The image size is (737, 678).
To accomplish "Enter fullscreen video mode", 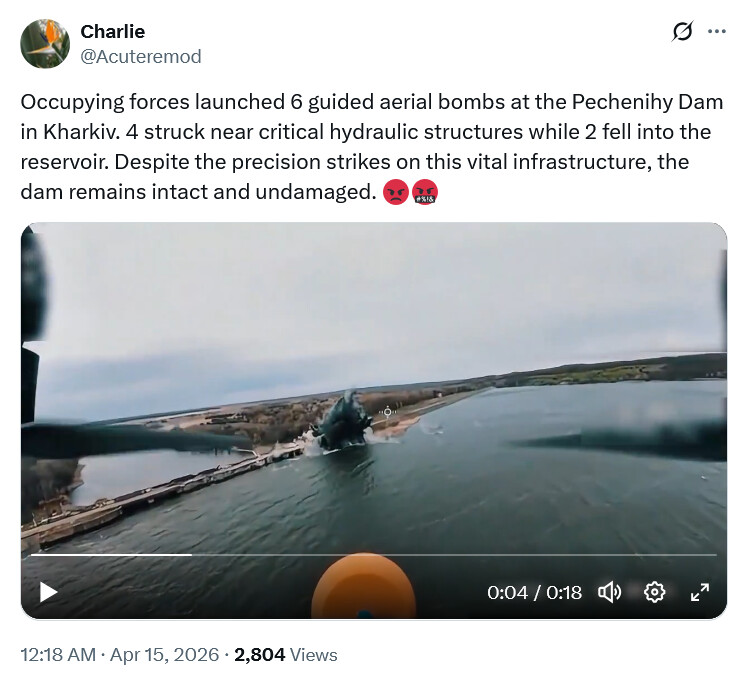I will pos(700,592).
